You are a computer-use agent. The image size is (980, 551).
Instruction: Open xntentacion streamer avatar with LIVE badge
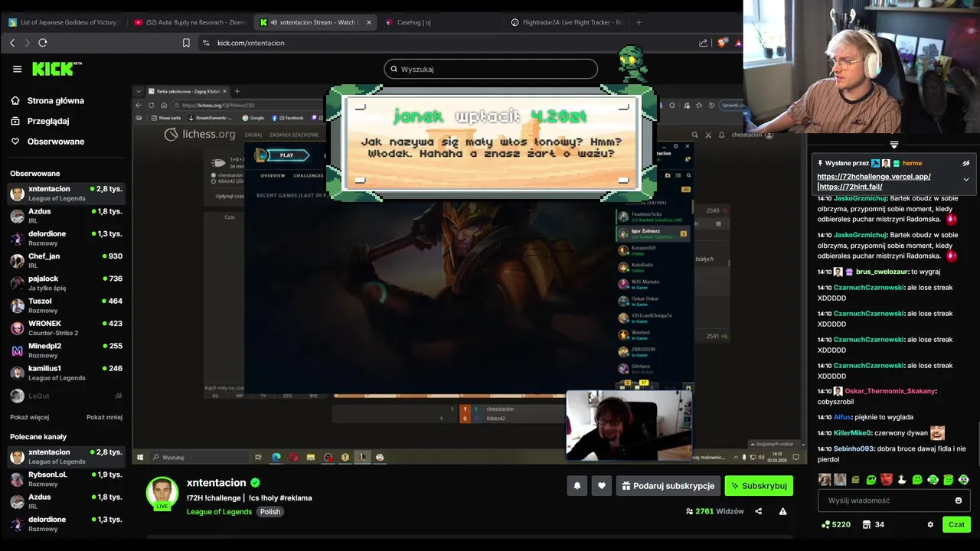(162, 494)
